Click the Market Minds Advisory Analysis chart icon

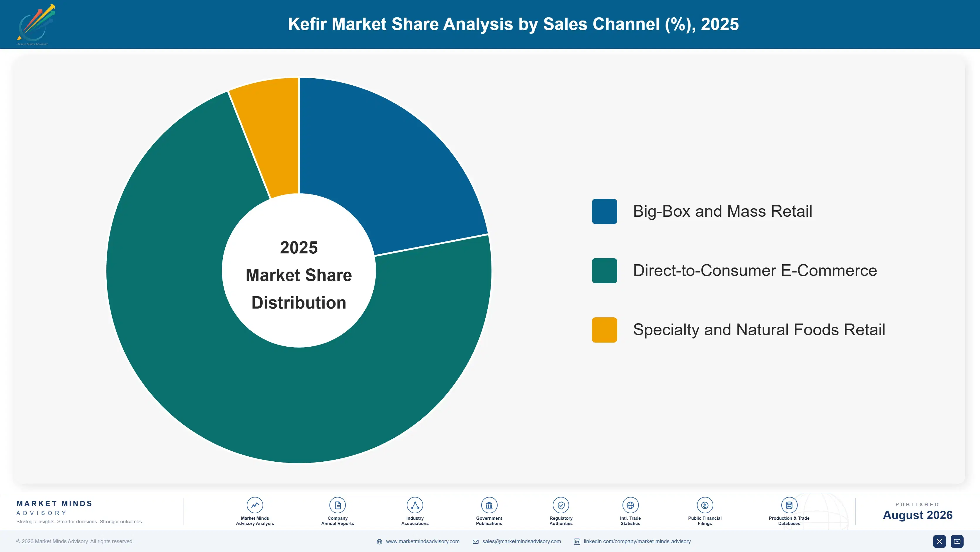tap(255, 505)
